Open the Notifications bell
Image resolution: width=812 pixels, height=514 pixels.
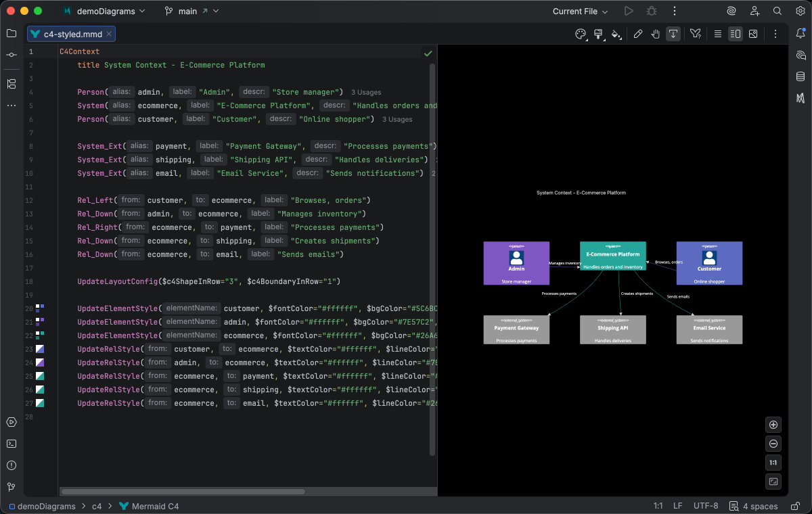point(800,34)
